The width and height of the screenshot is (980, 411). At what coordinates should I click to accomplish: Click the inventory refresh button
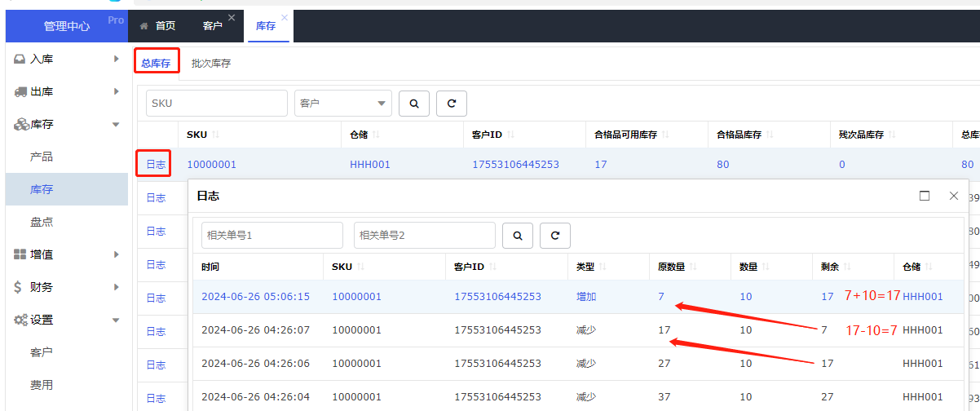click(x=452, y=104)
